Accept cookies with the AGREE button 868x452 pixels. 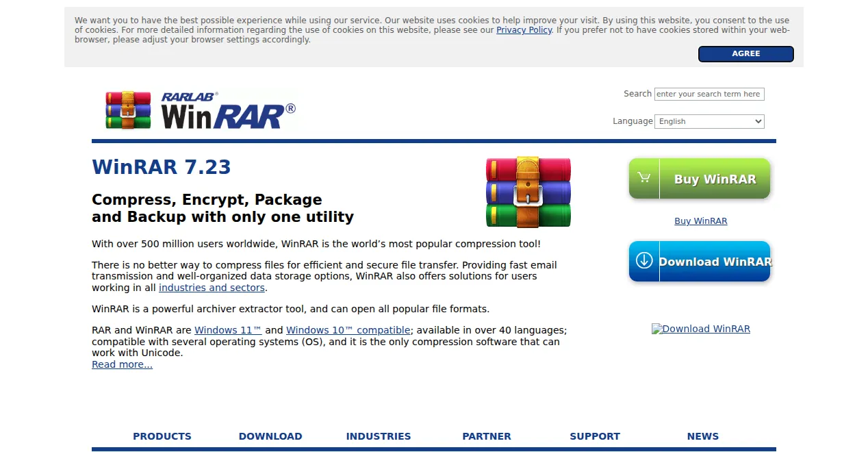pos(745,53)
